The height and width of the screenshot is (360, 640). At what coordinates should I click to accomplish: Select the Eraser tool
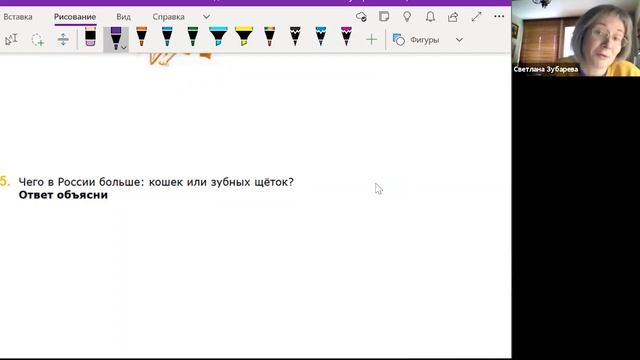[90, 37]
